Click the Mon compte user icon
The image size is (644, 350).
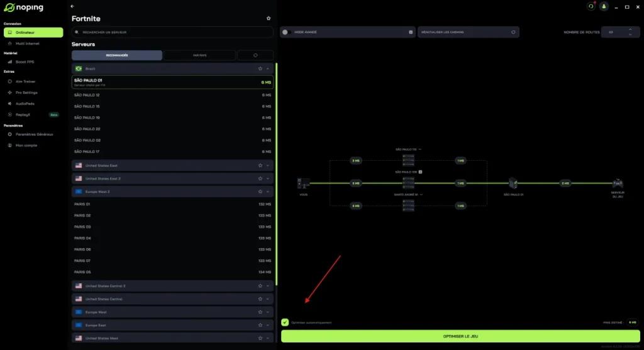tap(10, 145)
